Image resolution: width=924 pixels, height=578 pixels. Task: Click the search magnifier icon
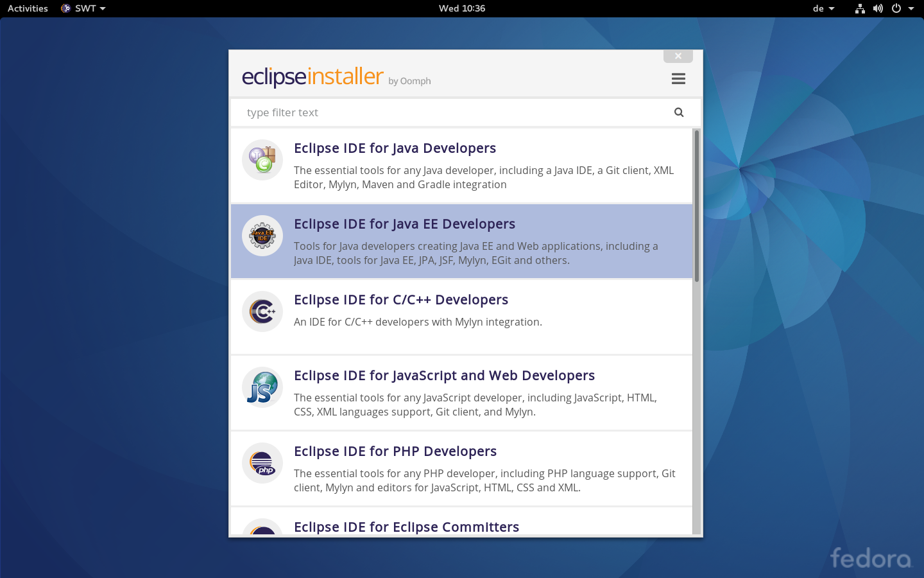pyautogui.click(x=678, y=112)
